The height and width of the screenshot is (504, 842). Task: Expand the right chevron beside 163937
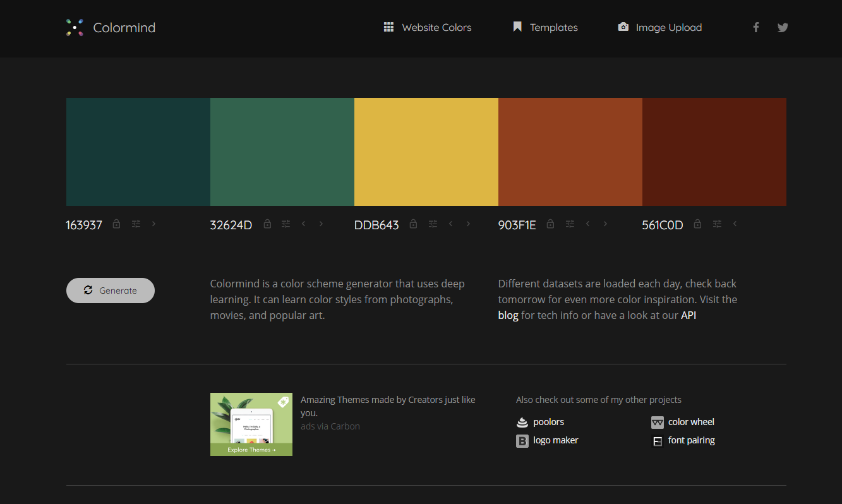pos(153,224)
